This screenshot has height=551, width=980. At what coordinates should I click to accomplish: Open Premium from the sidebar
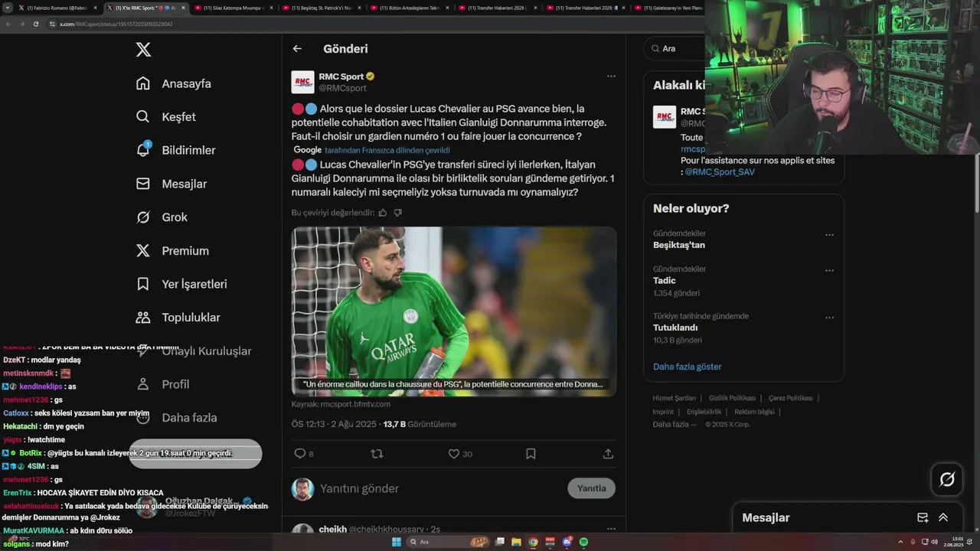172,250
